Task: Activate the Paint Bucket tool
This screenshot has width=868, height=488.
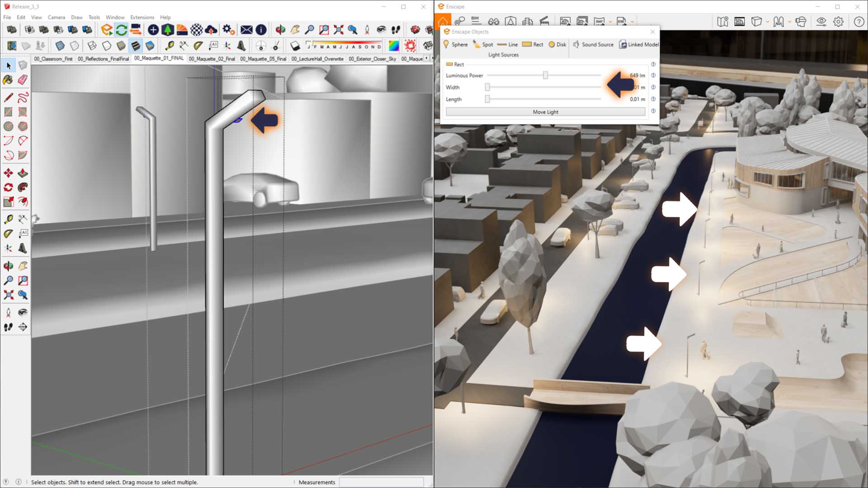Action: [8, 80]
